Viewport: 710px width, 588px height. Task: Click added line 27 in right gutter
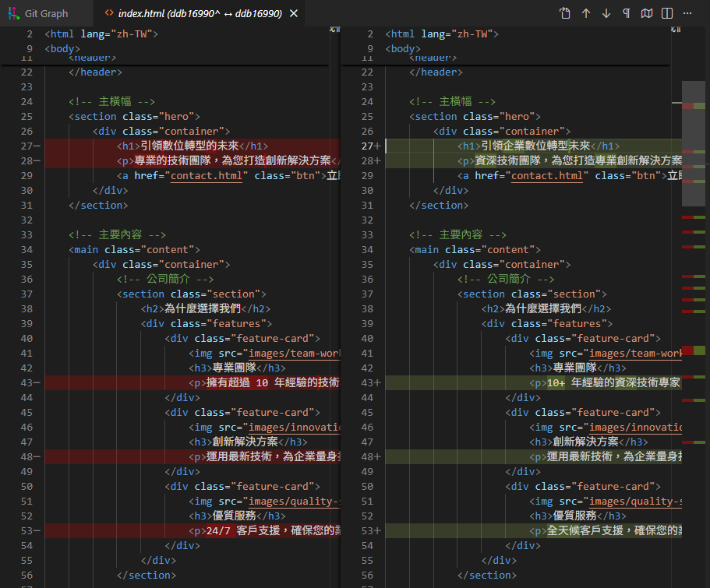368,146
